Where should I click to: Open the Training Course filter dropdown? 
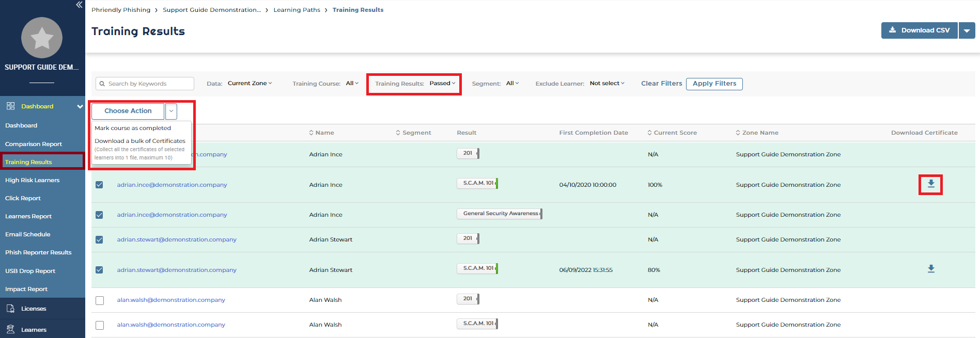click(352, 84)
